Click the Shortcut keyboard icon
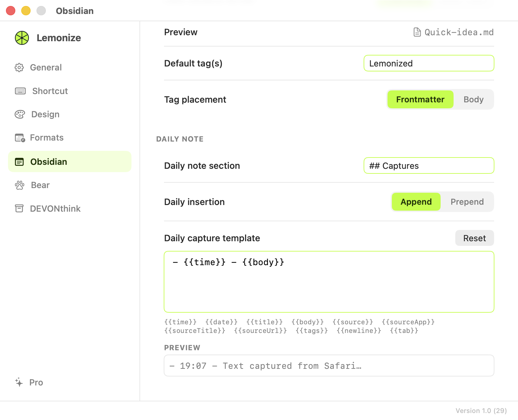This screenshot has width=518, height=420. 20,91
